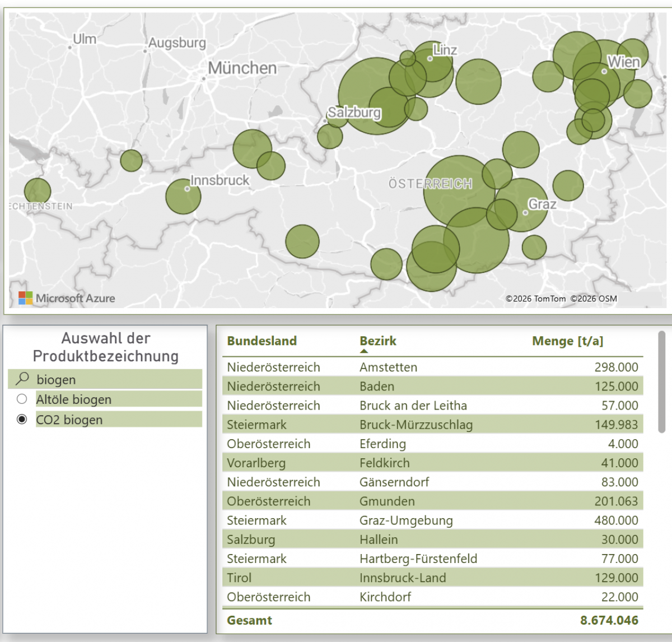This screenshot has width=672, height=642.
Task: Click the search magnifier icon beside biogen
Action: [x=22, y=379]
